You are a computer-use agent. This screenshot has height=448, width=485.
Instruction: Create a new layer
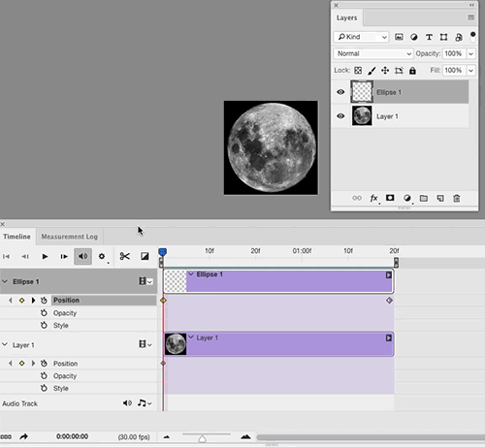click(x=440, y=198)
